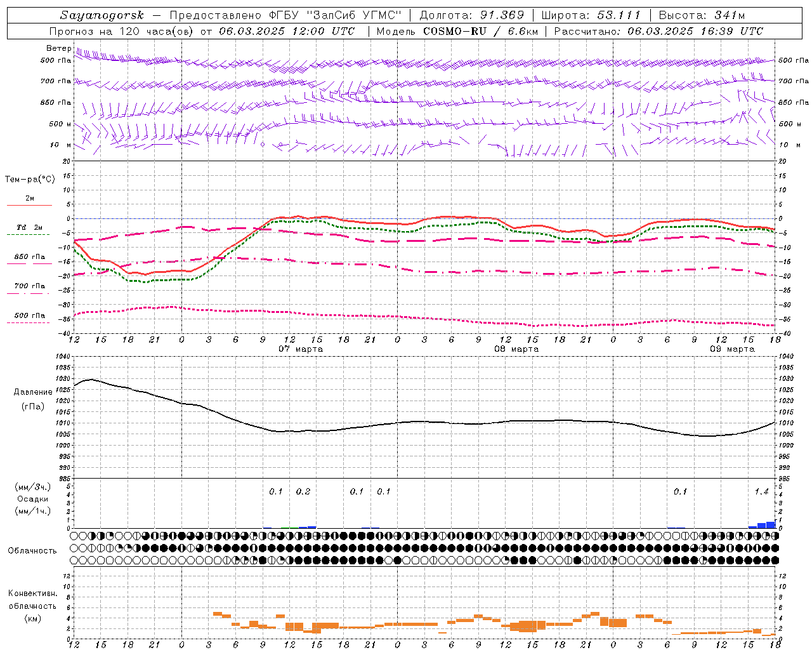
Task: Click the "(мм/3ч.)" precipitation unit label
Action: [33, 487]
